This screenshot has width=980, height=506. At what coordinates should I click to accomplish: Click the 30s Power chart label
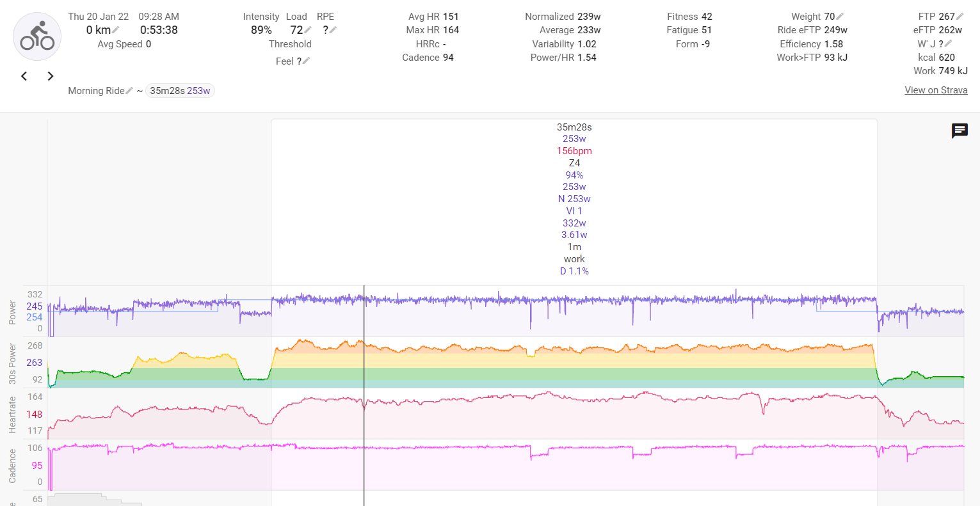[12, 363]
